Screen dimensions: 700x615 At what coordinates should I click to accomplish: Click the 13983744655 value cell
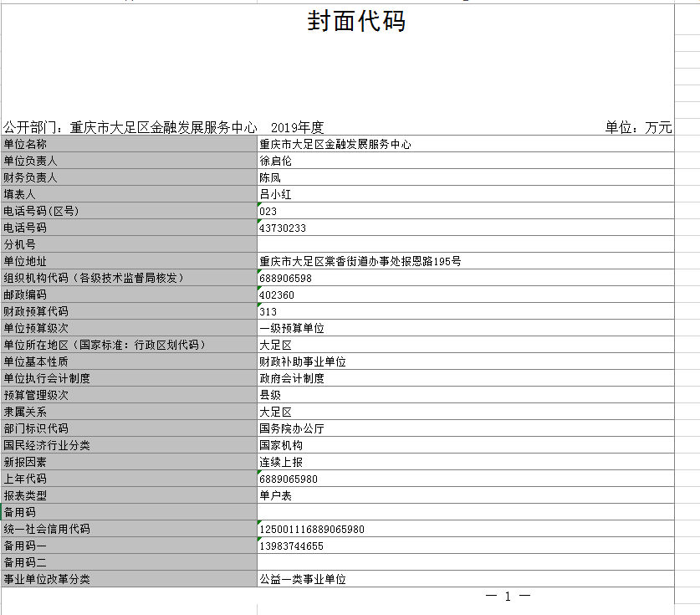466,546
